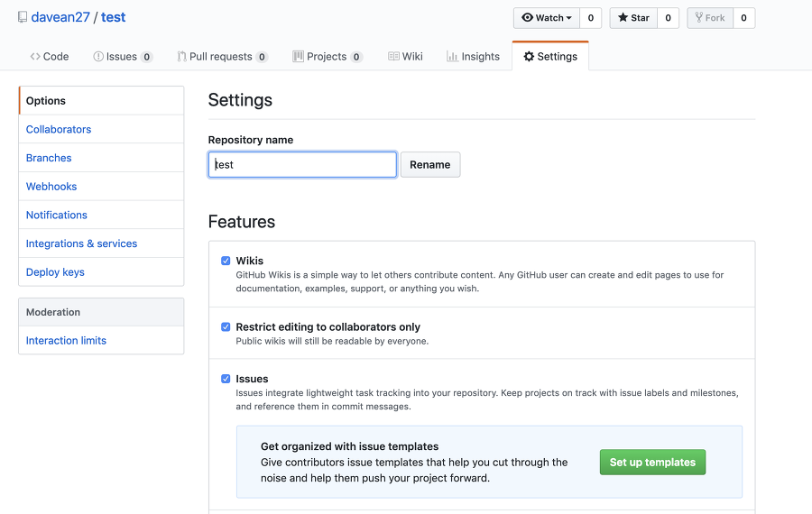The image size is (812, 514).
Task: Click the Rename button
Action: coord(429,165)
